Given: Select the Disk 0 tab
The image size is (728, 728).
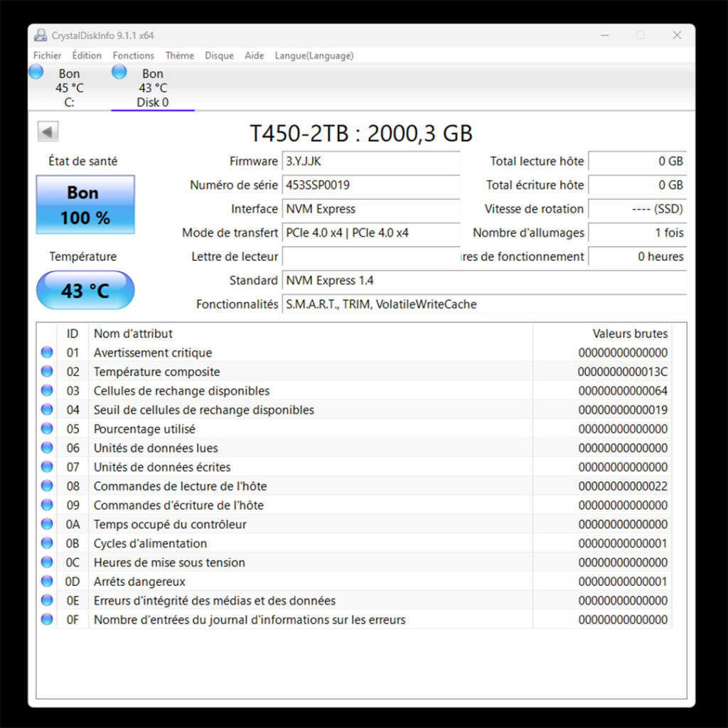Looking at the screenshot, I should (x=153, y=87).
